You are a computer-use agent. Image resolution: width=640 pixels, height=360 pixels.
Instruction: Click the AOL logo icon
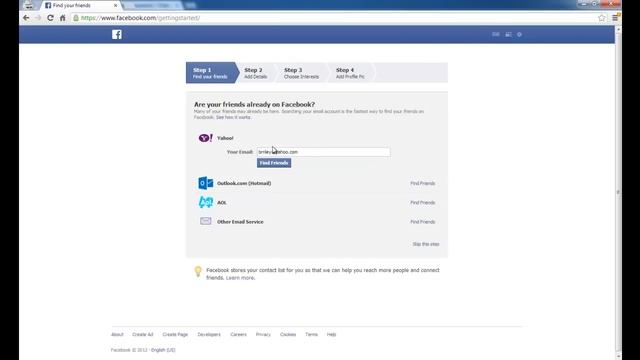206,202
